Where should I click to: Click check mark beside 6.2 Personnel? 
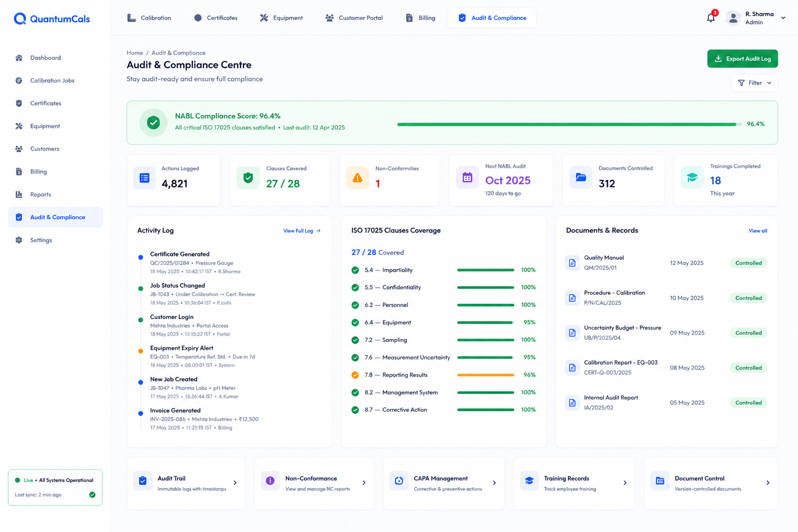point(355,305)
